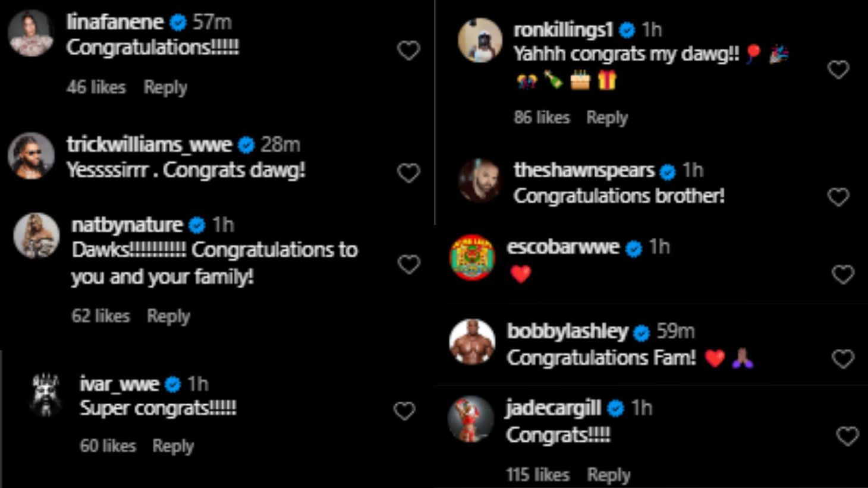This screenshot has width=868, height=488.
Task: Like trickwilliams_wwe's comment with heart icon
Action: (x=408, y=173)
